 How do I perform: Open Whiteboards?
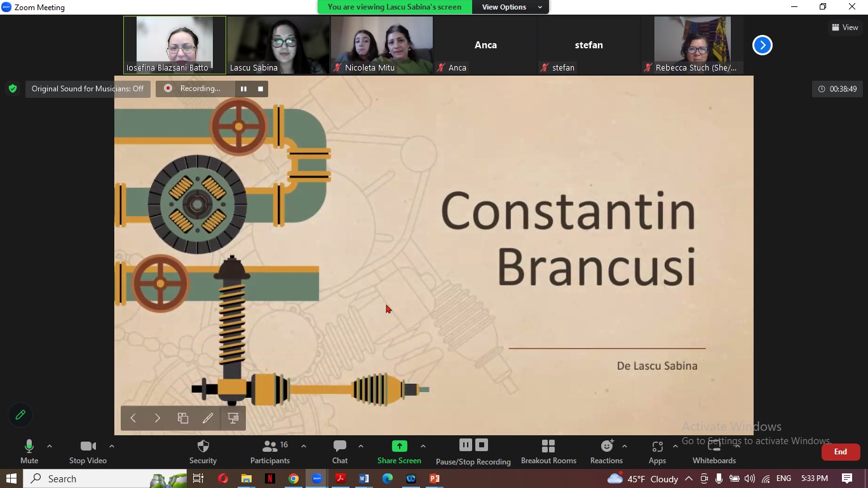[714, 452]
